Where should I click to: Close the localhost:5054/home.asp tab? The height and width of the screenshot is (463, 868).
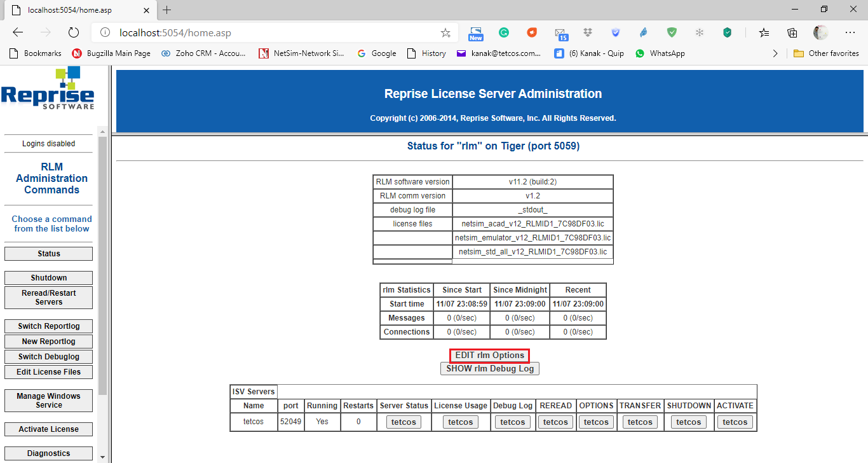click(146, 10)
